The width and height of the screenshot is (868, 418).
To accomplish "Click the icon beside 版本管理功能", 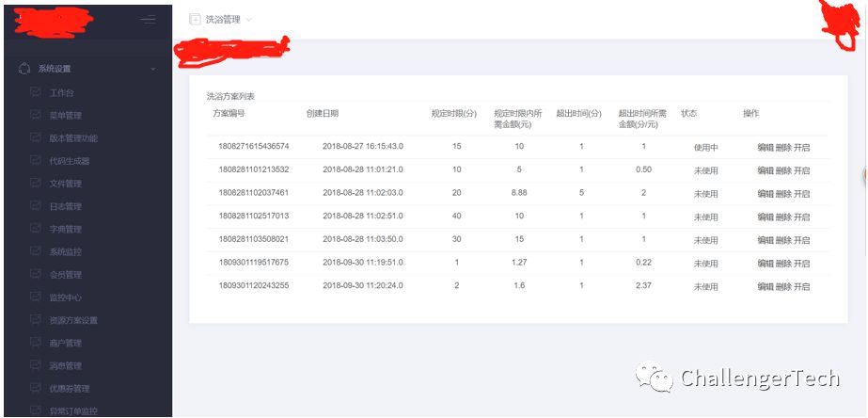I will [36, 137].
